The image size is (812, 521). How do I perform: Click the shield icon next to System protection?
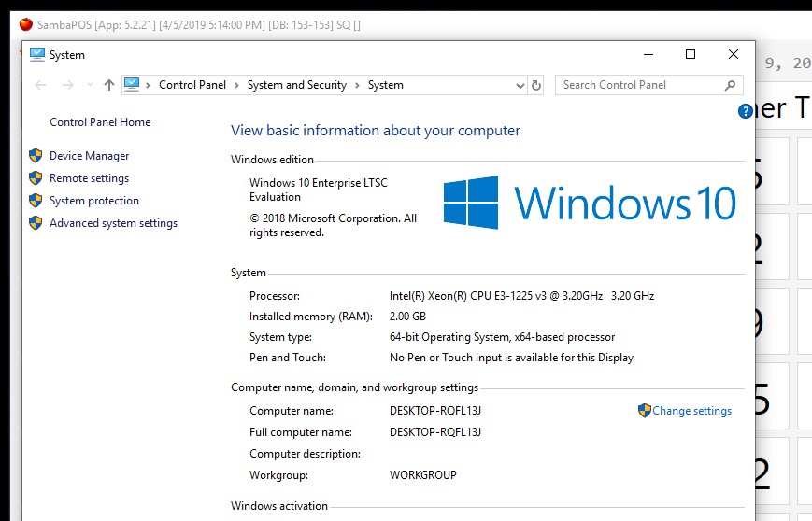[x=36, y=201]
